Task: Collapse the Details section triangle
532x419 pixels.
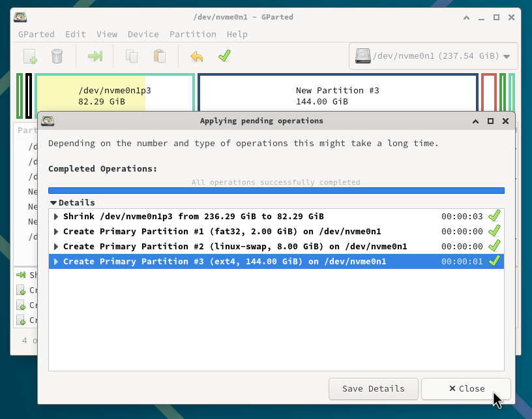Action: 53,203
